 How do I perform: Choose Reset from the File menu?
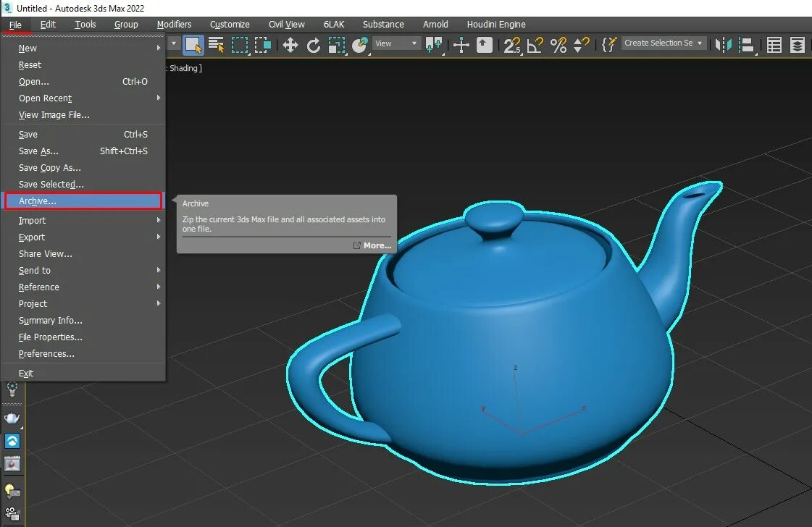(x=83, y=64)
